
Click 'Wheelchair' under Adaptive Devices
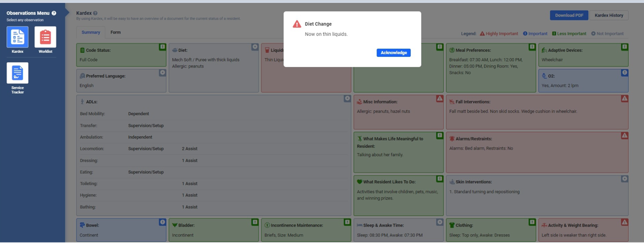coord(553,59)
